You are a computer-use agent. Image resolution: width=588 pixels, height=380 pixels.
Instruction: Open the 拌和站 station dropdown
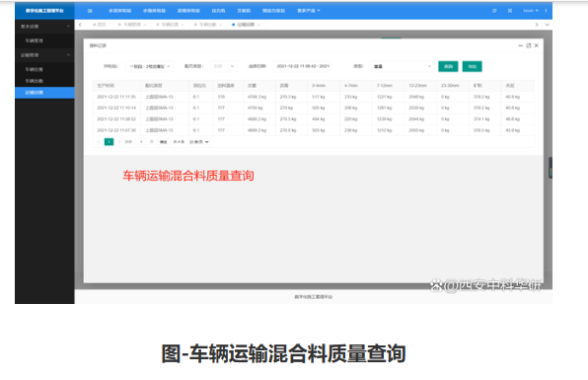pyautogui.click(x=149, y=66)
